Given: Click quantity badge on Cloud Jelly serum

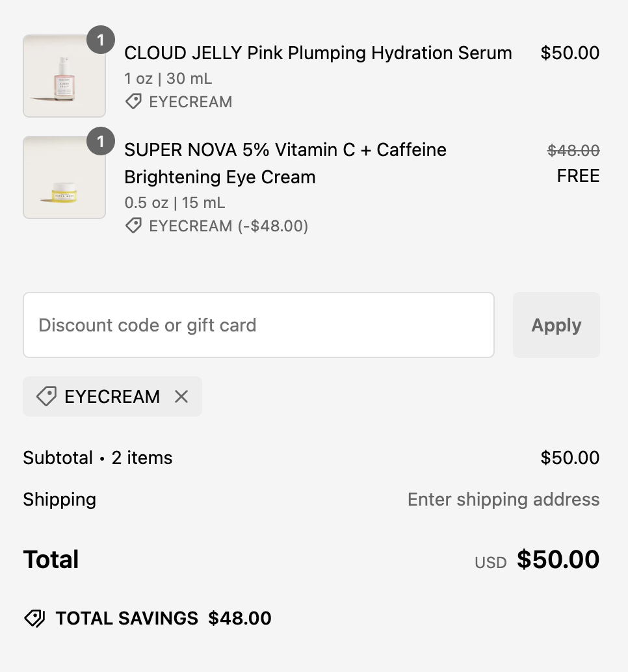Looking at the screenshot, I should 101,40.
